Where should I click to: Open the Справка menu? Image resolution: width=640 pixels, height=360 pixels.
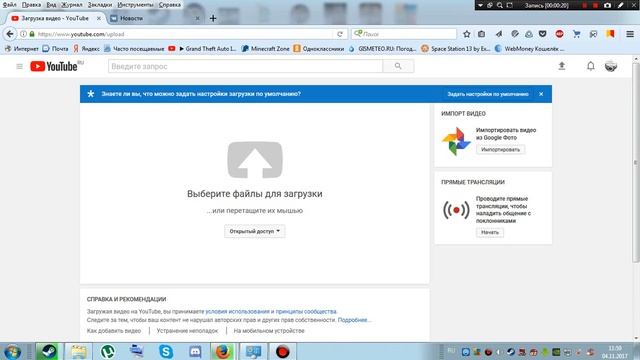[170, 5]
